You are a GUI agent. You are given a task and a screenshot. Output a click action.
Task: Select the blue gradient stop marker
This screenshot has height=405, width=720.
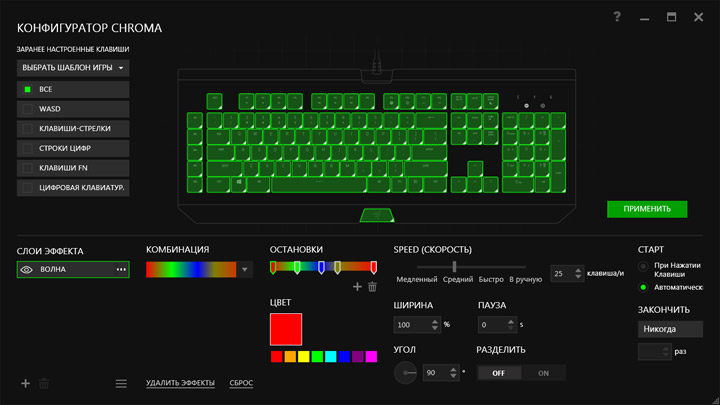321,267
